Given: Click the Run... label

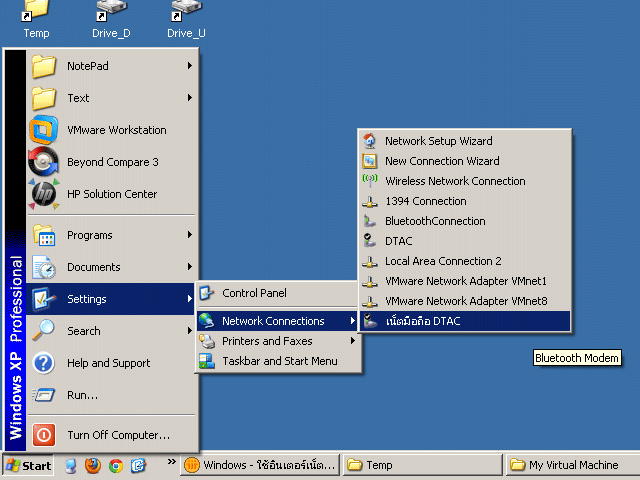Looking at the screenshot, I should coord(82,395).
